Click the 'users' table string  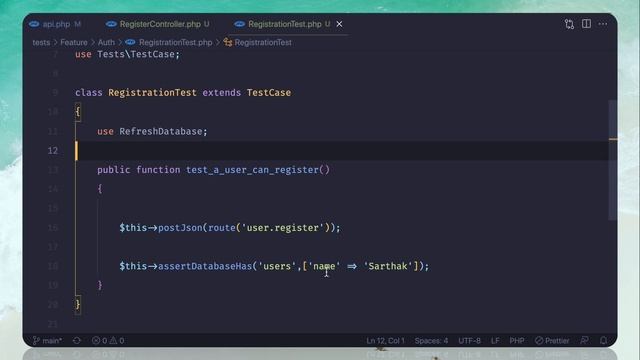tap(277, 266)
